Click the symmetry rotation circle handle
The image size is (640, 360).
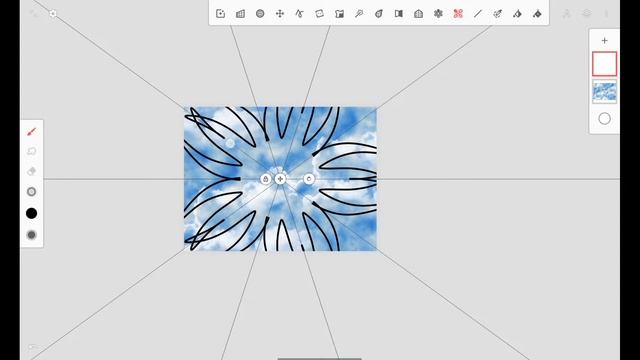point(309,179)
